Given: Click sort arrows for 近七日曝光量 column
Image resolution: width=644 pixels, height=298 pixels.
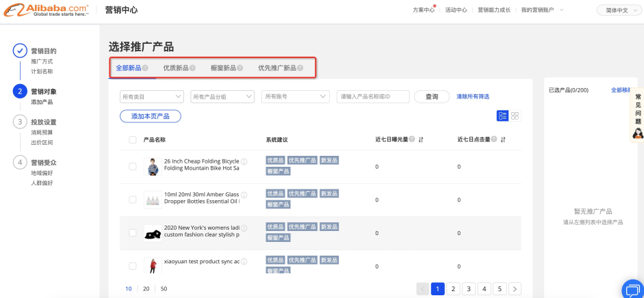Looking at the screenshot, I should pyautogui.click(x=422, y=139).
